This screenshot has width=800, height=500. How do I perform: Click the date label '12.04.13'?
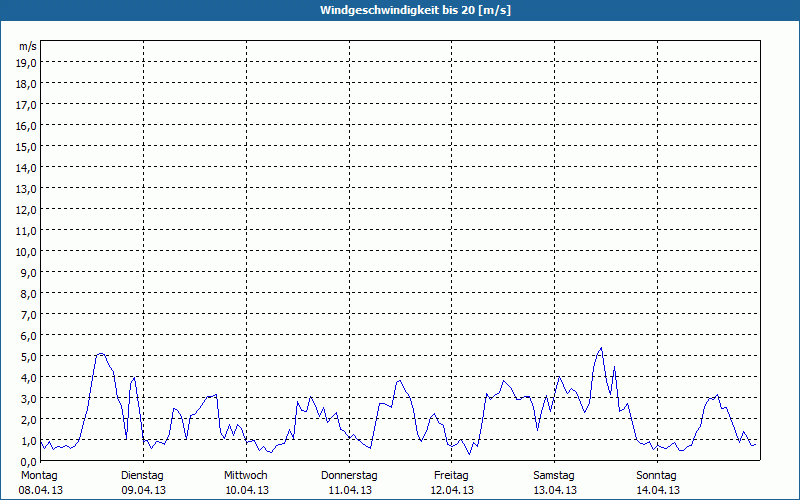(452, 490)
